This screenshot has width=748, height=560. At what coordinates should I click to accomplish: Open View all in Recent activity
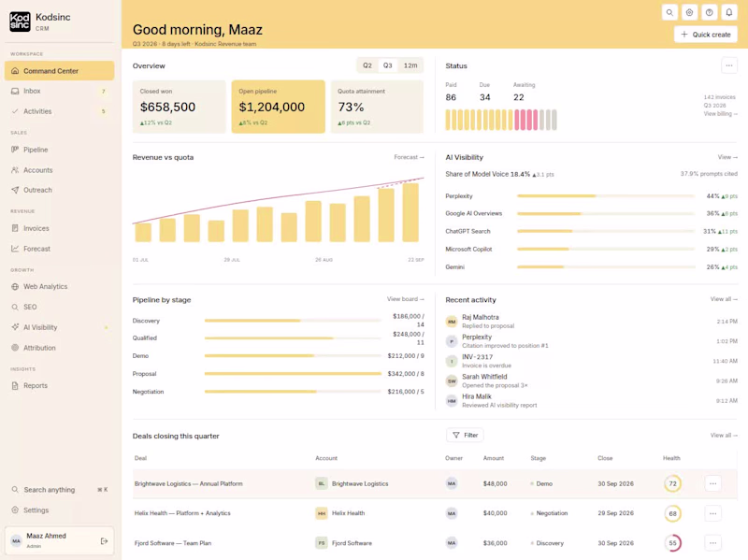point(724,299)
